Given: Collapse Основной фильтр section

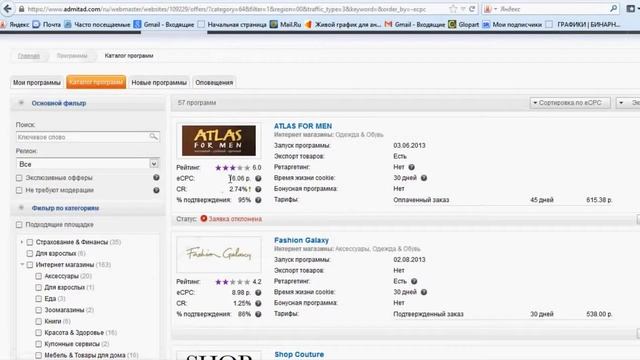Looking at the screenshot, I should [21, 103].
